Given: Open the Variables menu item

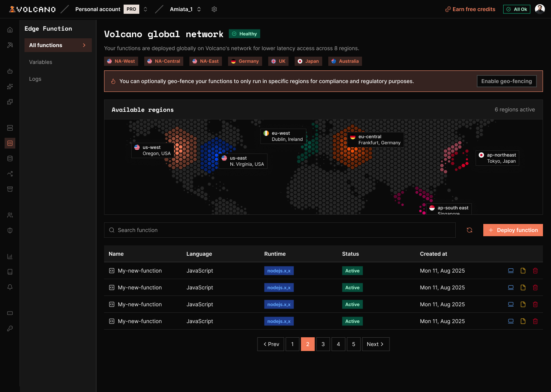Looking at the screenshot, I should pos(41,62).
